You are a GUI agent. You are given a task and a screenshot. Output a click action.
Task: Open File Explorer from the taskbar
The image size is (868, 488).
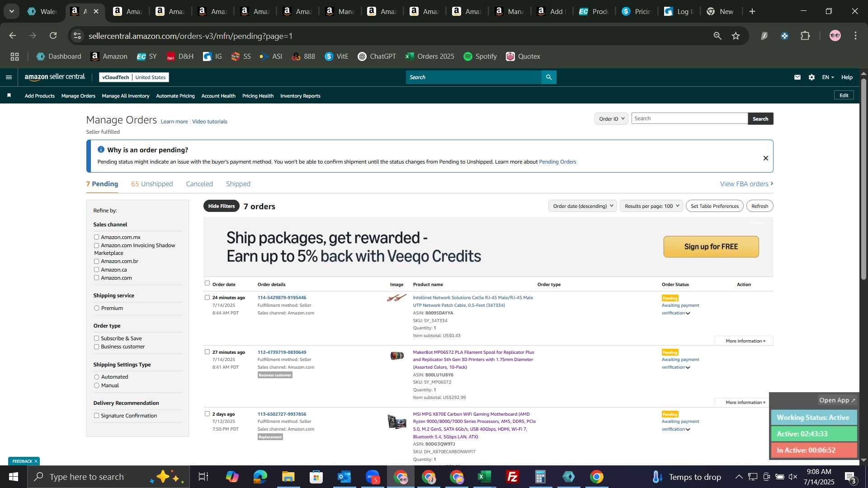pos(288,477)
